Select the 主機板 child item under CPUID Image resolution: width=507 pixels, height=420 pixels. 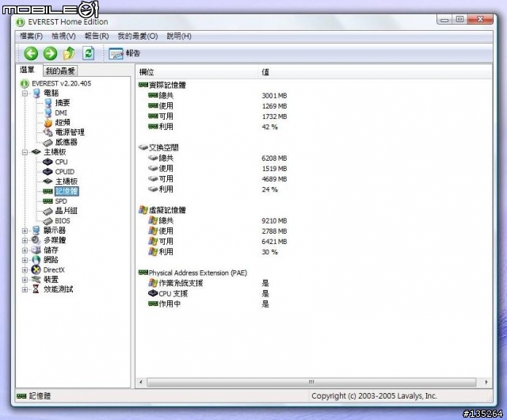coord(67,181)
